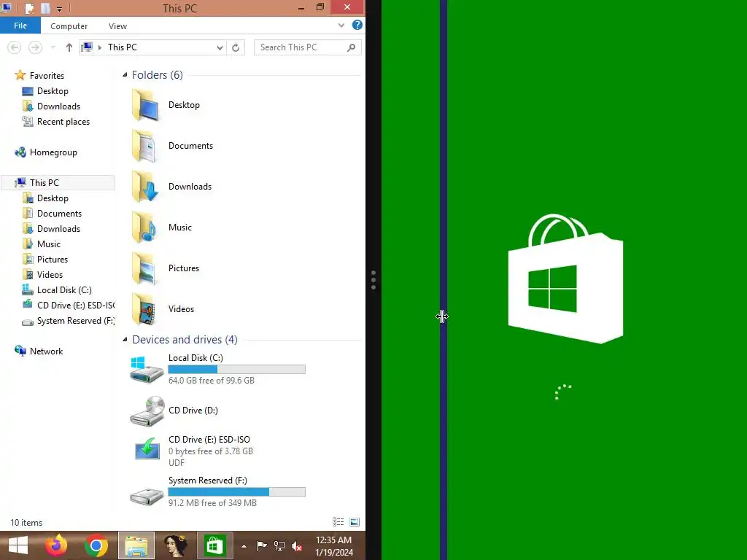Open the Customize Quick Access Toolbar dropdown
The height and width of the screenshot is (560, 747).
pos(59,9)
